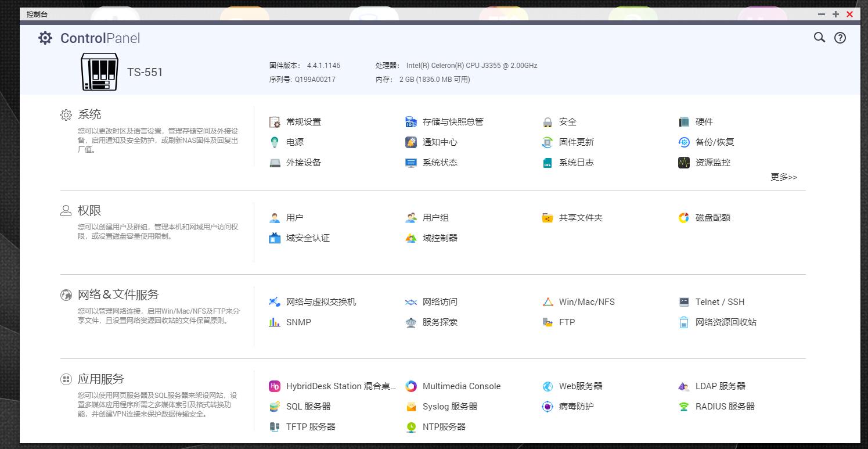Image resolution: width=868 pixels, height=449 pixels.
Task: Open help via question mark icon
Action: tap(840, 37)
